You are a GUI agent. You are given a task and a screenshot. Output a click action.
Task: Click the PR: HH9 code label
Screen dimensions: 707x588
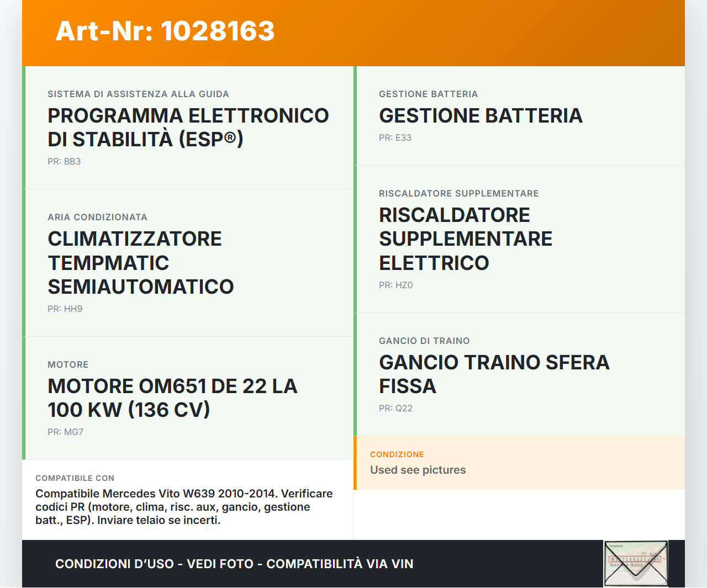[65, 309]
